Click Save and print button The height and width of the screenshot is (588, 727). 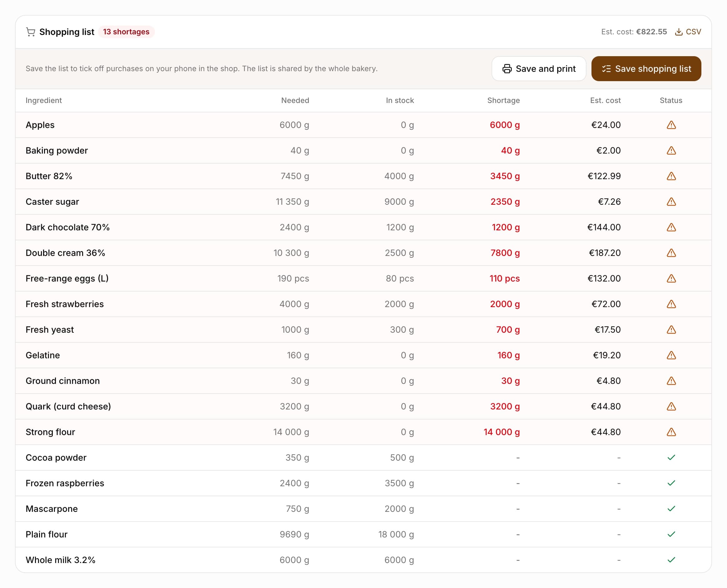pos(539,69)
